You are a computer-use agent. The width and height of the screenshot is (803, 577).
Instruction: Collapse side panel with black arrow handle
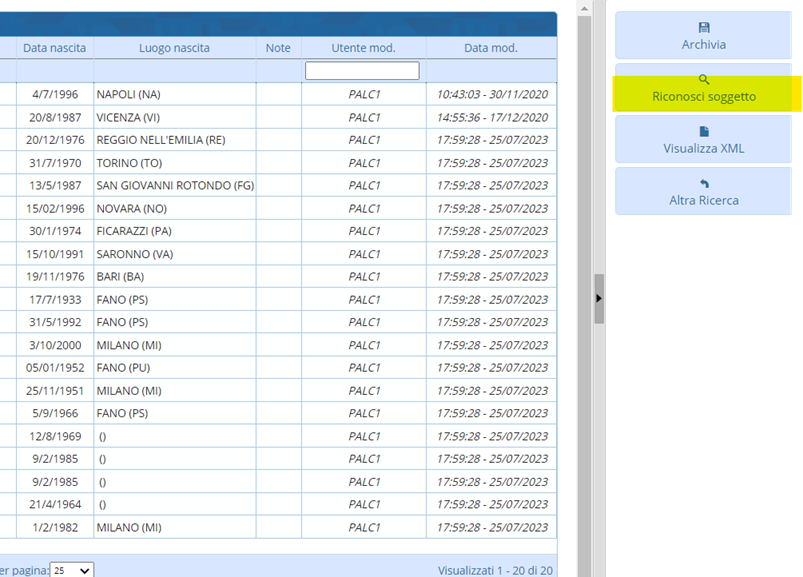598,298
